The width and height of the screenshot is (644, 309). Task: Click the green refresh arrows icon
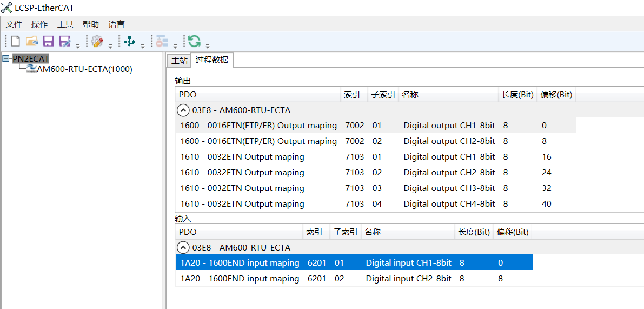coord(194,41)
